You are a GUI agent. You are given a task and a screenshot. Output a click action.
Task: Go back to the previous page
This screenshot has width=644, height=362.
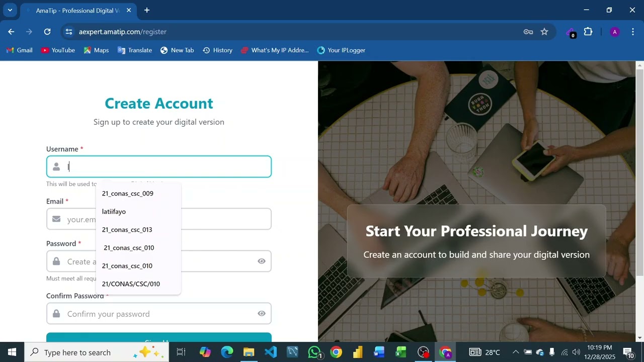pyautogui.click(x=11, y=32)
